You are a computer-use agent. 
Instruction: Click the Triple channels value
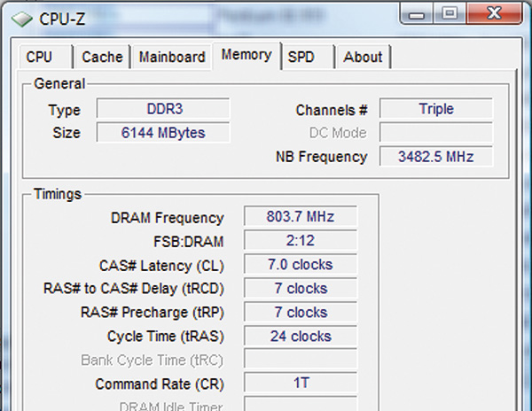[436, 109]
